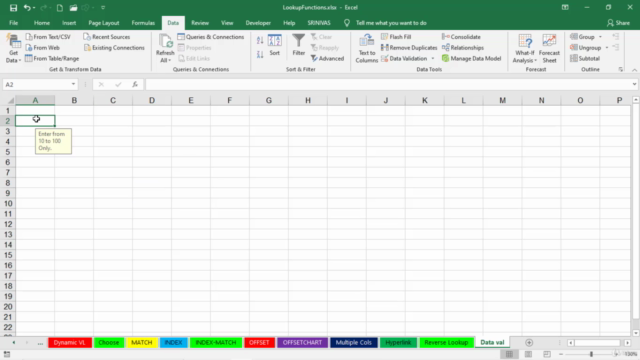Create a Forecast Sheet

coord(549,49)
